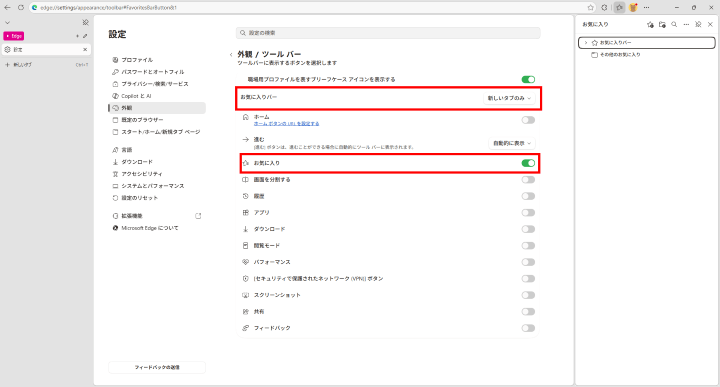The height and width of the screenshot is (387, 720).
Task: Close the Favorites side panel
Action: (710, 24)
